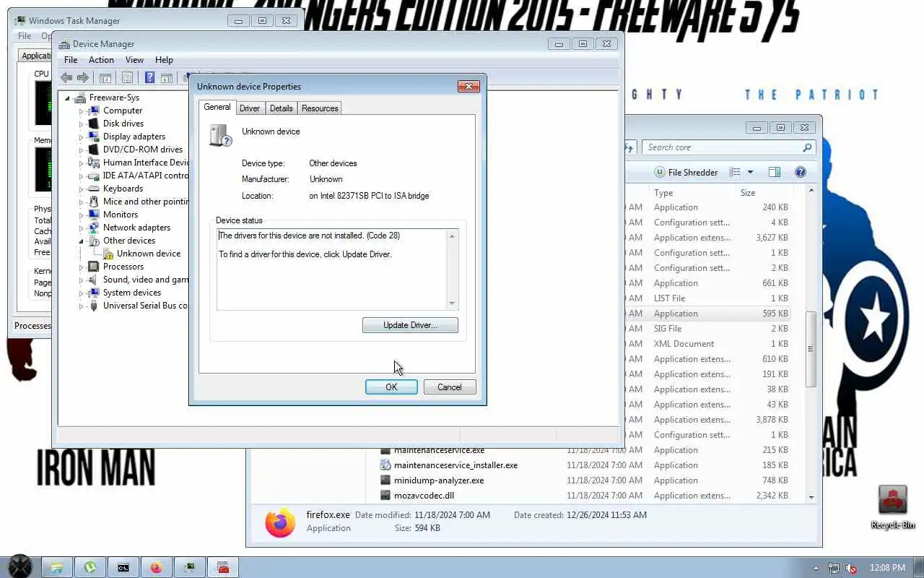This screenshot has width=924, height=578.
Task: Expand the Display adapters node
Action: pyautogui.click(x=82, y=137)
